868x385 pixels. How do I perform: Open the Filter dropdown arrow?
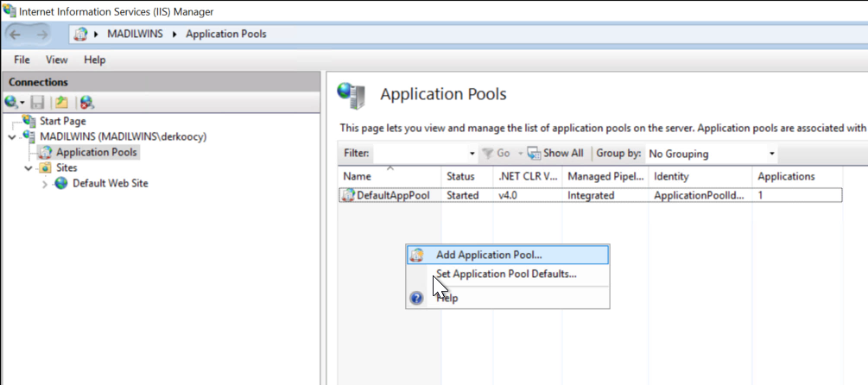pos(472,154)
